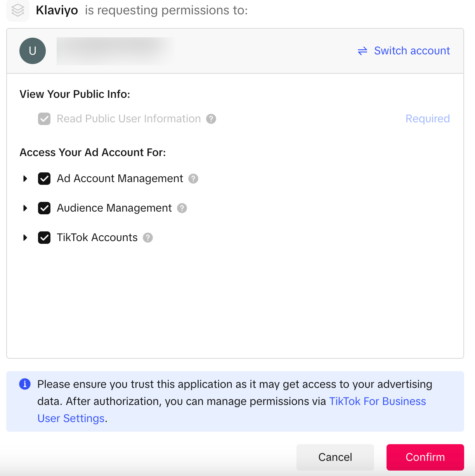Open TikTok For Business User Settings link
The width and height of the screenshot is (475, 476).
coord(377,401)
